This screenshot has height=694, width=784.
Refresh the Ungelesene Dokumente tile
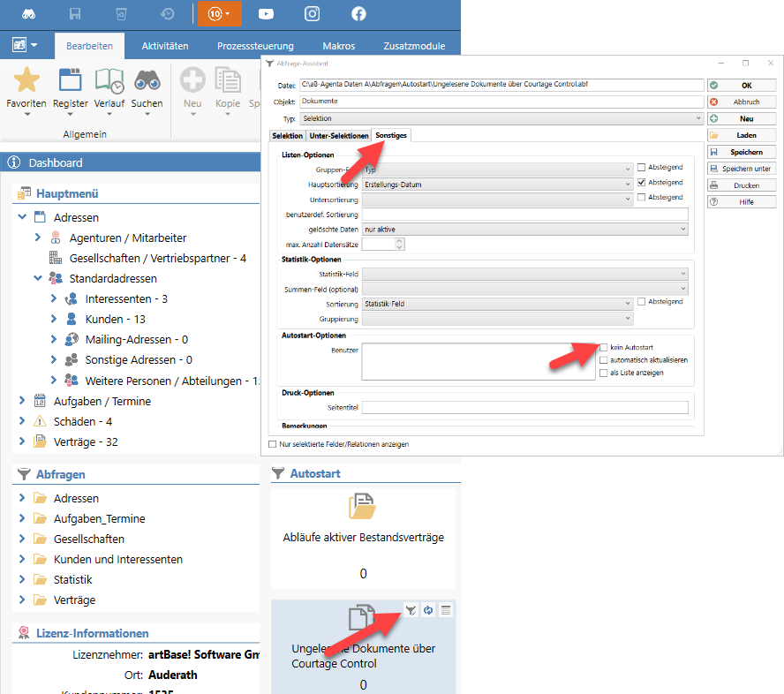click(428, 609)
